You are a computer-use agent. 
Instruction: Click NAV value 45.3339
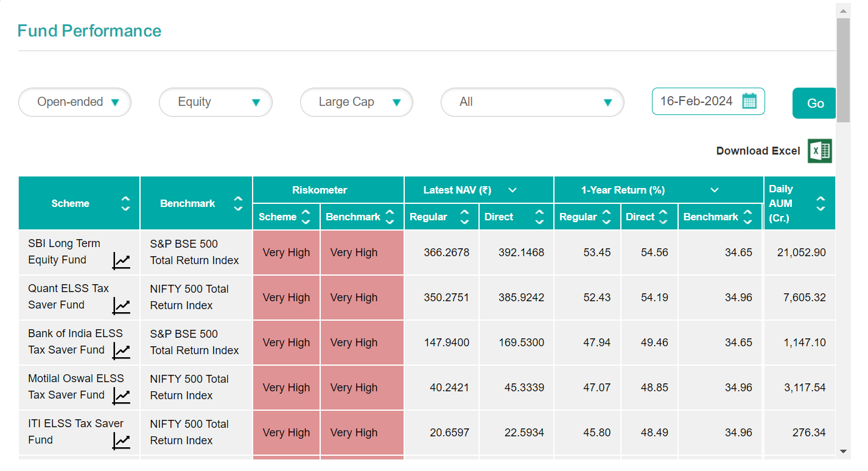pyautogui.click(x=524, y=388)
